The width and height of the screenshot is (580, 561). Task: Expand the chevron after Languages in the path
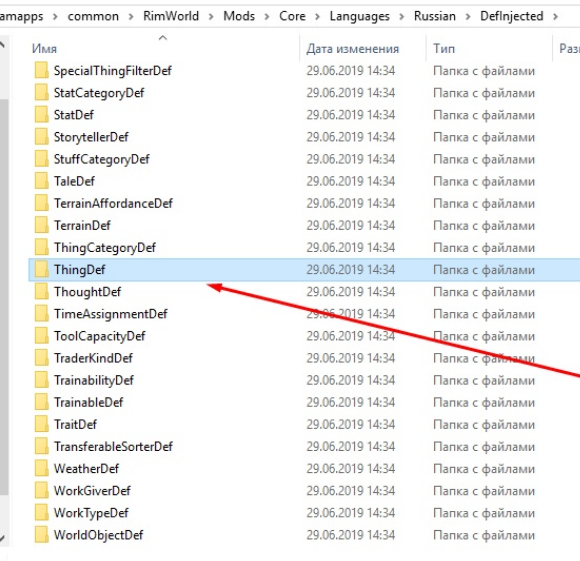pyautogui.click(x=402, y=17)
